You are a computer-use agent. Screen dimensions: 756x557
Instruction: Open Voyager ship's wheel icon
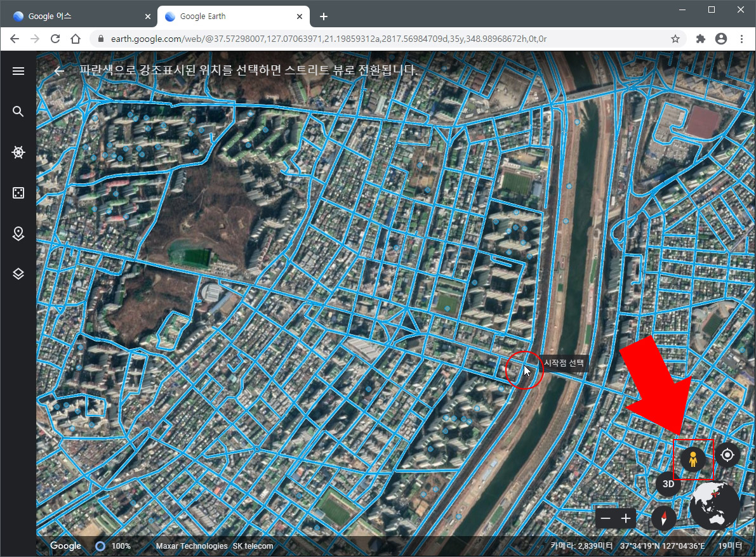coord(18,152)
